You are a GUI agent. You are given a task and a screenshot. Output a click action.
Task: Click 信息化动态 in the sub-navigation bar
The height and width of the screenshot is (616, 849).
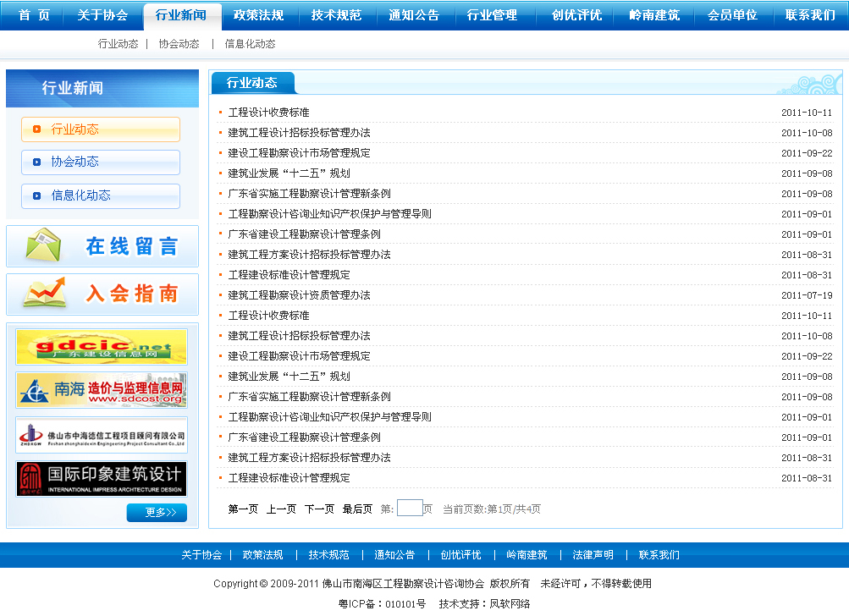[x=250, y=44]
